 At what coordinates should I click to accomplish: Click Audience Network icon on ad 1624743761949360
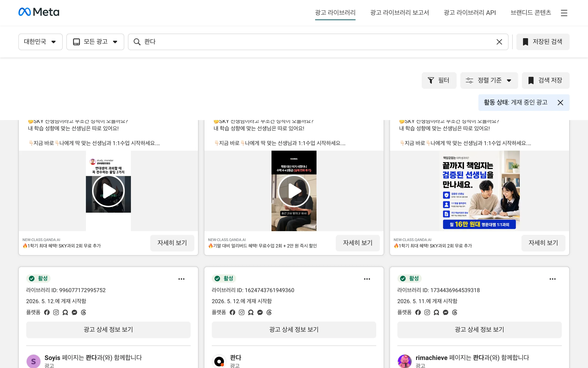tap(251, 312)
